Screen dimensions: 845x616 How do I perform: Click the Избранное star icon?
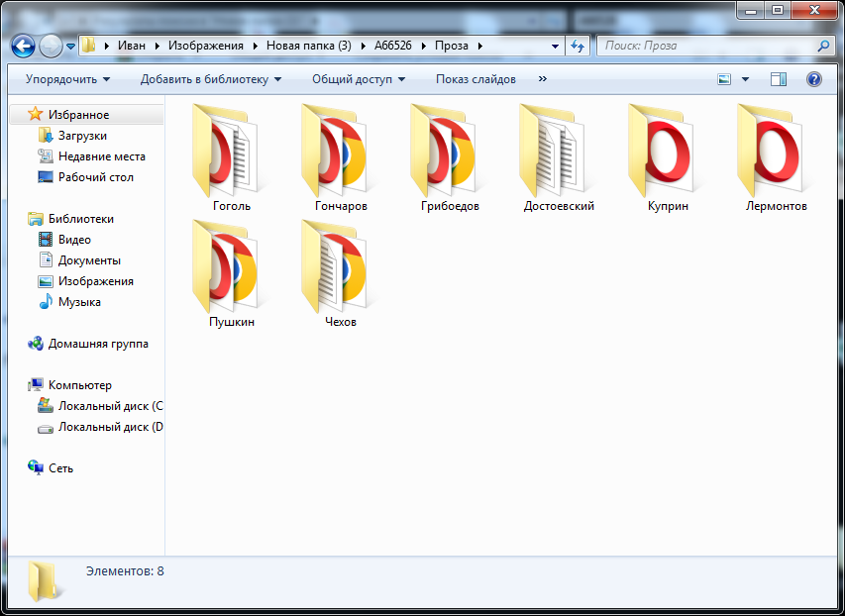35,114
